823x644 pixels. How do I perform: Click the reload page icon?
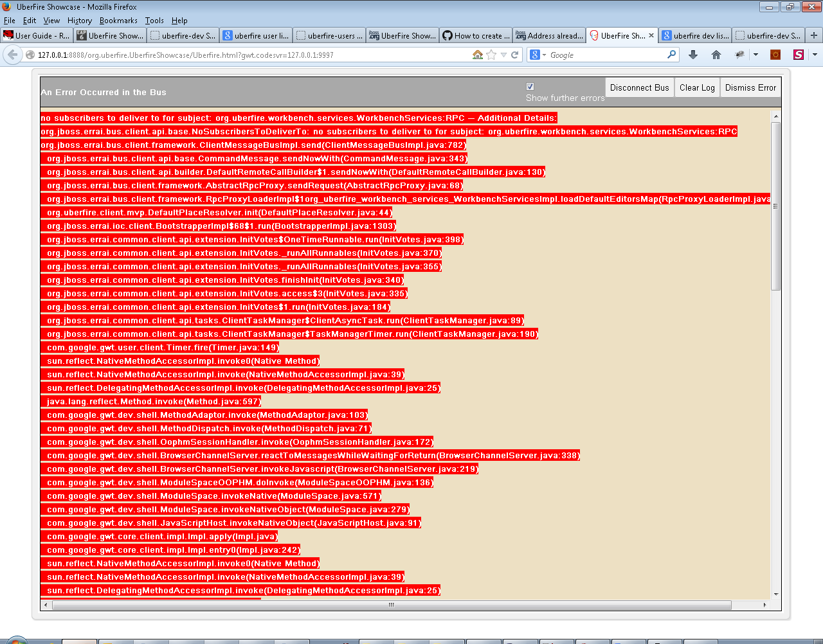pos(514,55)
